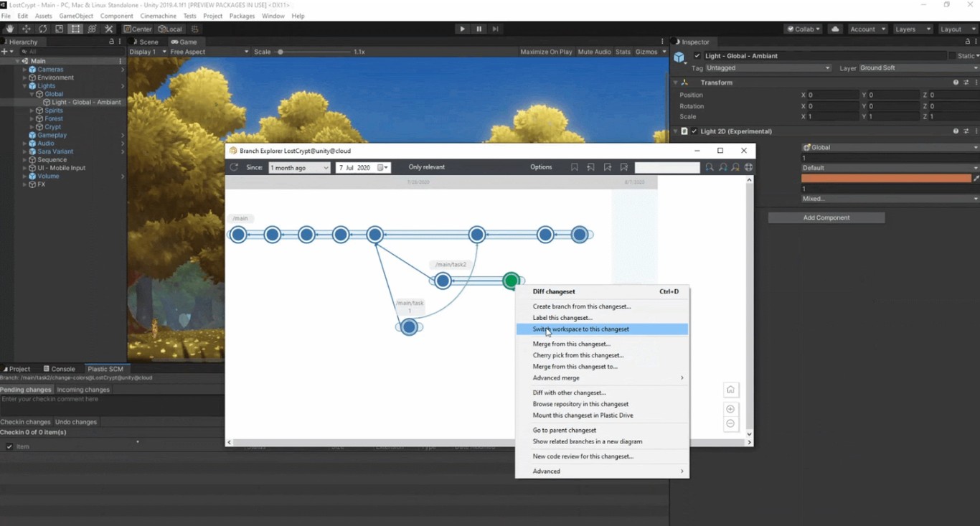Select the Hand tool in Unity toolbar
The width and height of the screenshot is (980, 526).
(9, 29)
